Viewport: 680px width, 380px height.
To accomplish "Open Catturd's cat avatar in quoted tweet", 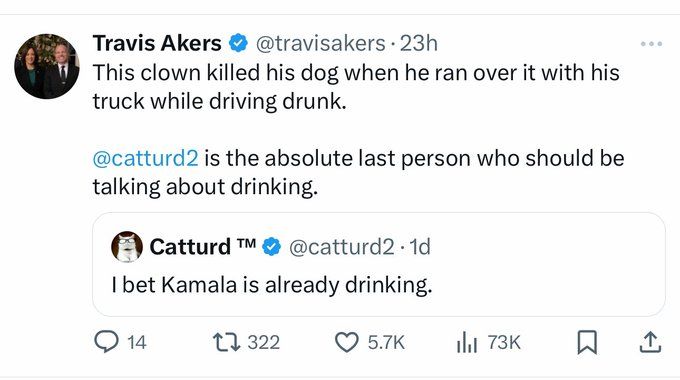I will 127,246.
